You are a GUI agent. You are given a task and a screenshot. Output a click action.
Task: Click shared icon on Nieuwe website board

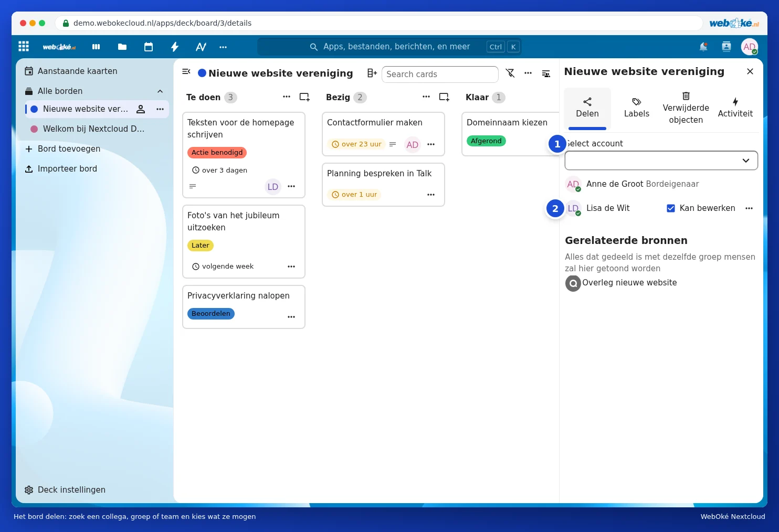(141, 109)
